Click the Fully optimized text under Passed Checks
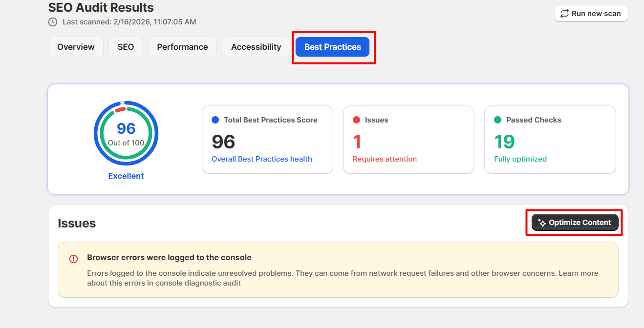Image resolution: width=644 pixels, height=328 pixels. (520, 159)
